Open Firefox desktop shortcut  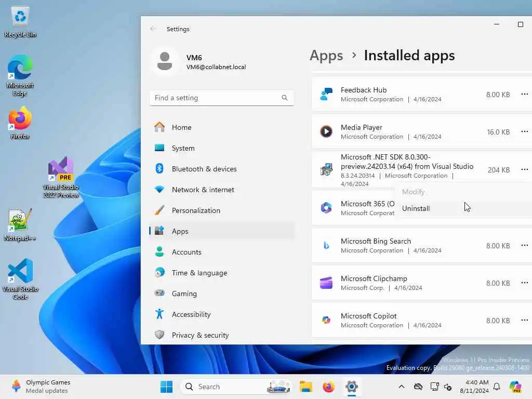click(x=20, y=123)
